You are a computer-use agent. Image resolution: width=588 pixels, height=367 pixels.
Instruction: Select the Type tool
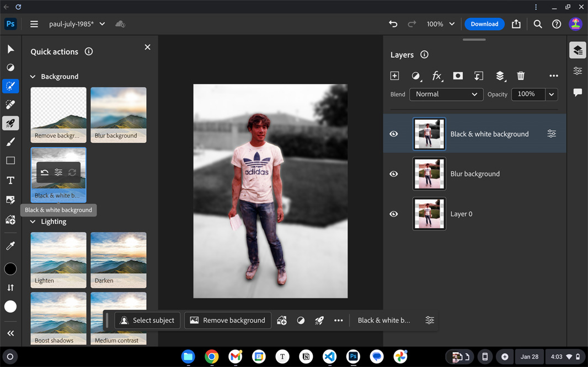(x=10, y=180)
